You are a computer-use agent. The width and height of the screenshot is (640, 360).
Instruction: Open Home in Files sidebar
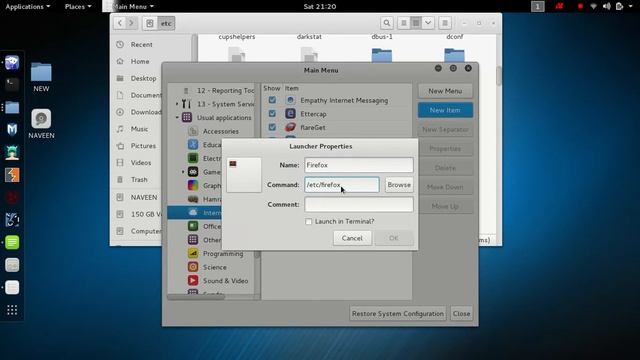coord(140,61)
